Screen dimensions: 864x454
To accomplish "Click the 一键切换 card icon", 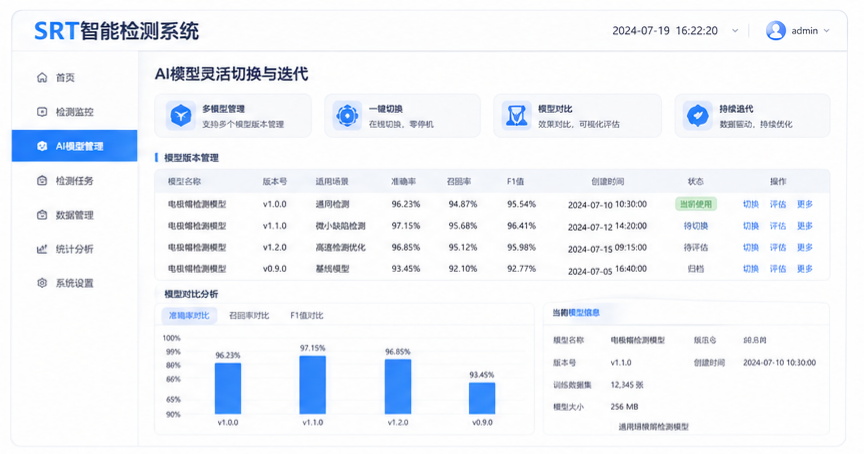I will coord(347,116).
